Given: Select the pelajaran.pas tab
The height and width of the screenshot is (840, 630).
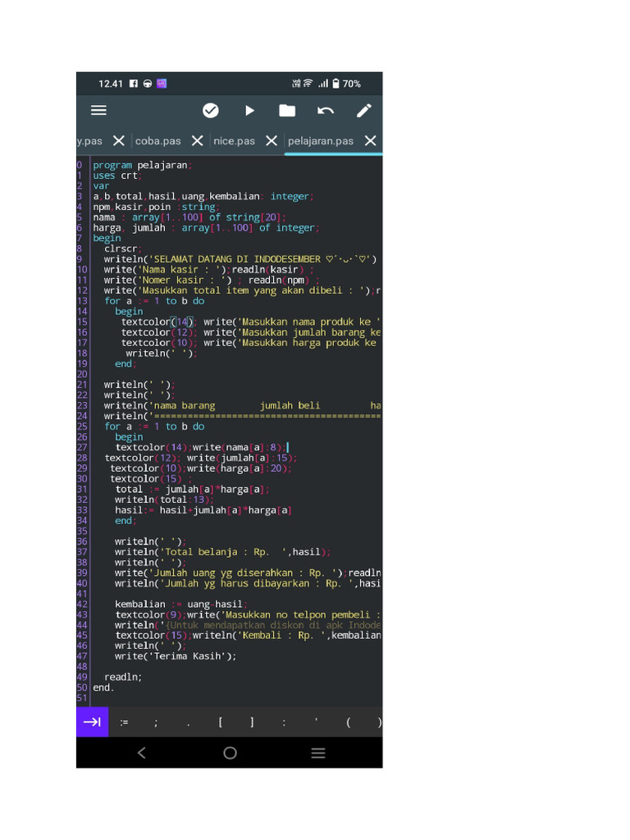Looking at the screenshot, I should [320, 141].
